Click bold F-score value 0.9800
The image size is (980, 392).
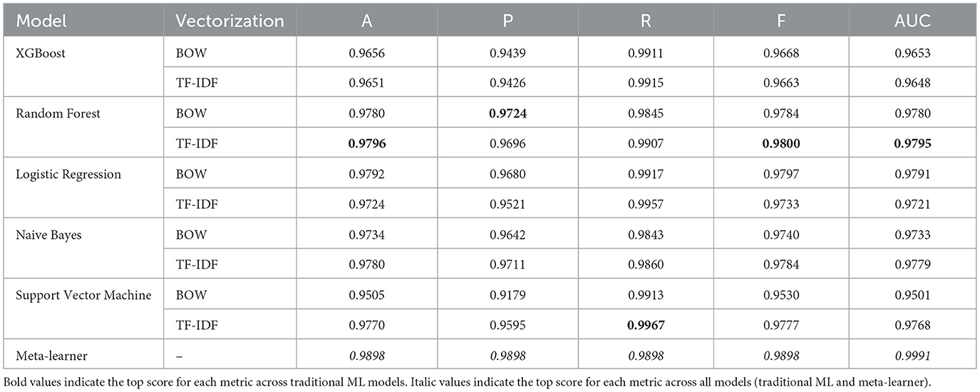click(782, 143)
